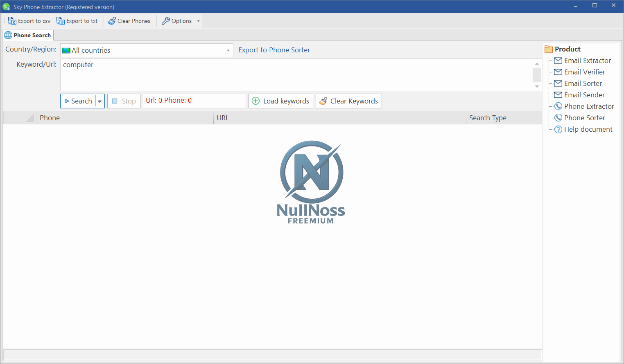Expand the Options toolbar dropdown arrow
The height and width of the screenshot is (364, 624).
(199, 21)
